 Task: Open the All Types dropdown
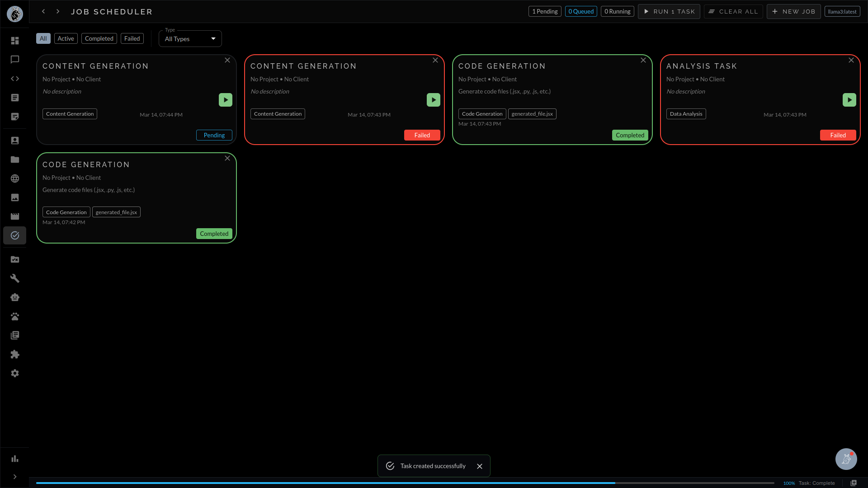(189, 38)
